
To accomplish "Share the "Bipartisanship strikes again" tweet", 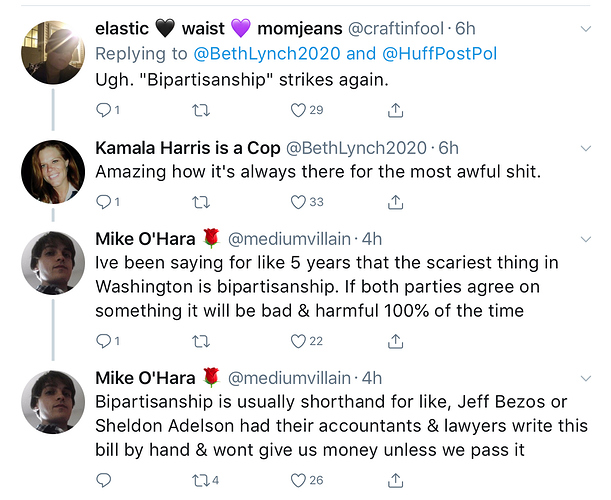I will point(395,110).
